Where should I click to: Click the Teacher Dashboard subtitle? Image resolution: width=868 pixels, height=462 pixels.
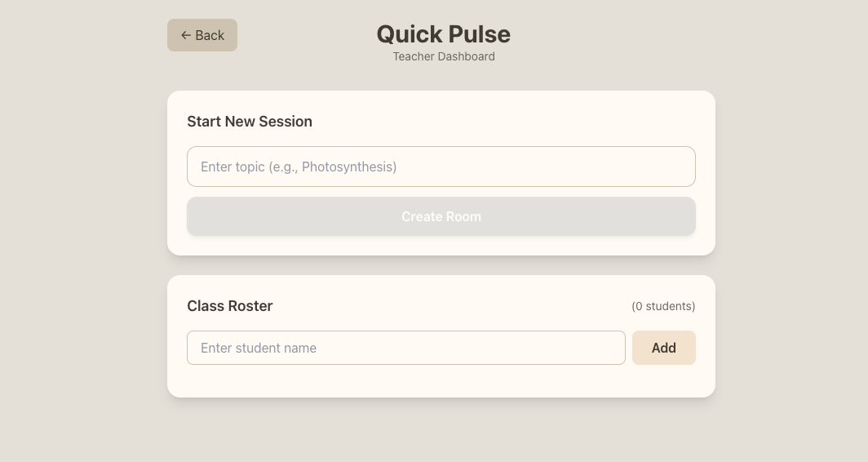[444, 56]
